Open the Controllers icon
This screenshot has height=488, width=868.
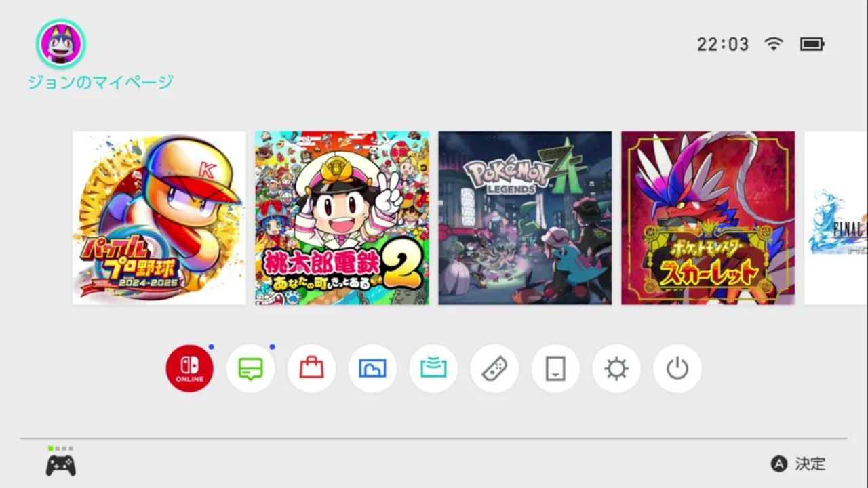pos(494,369)
